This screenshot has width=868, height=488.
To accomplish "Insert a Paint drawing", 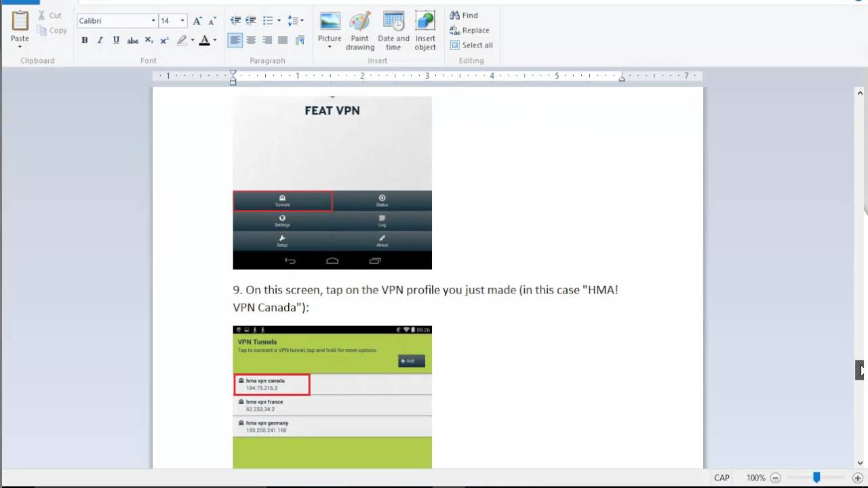I will [x=360, y=31].
